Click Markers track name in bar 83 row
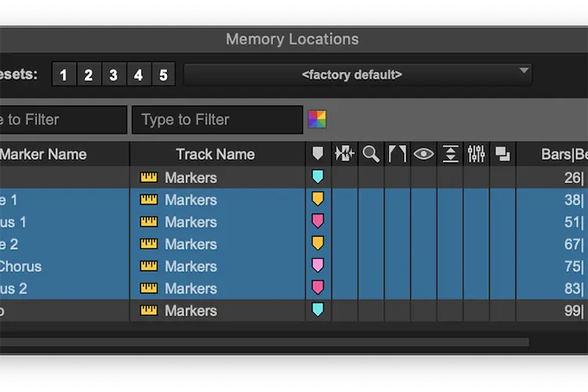This screenshot has width=588, height=392. [x=191, y=289]
